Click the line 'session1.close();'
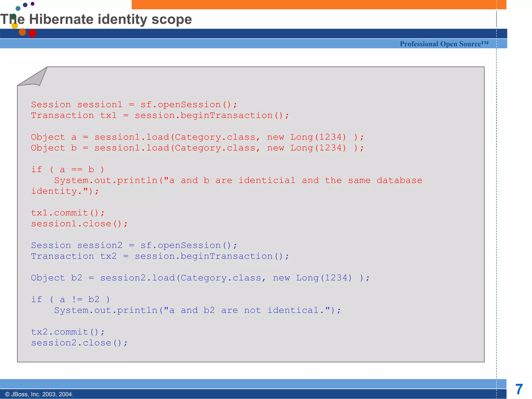This screenshot has width=532, height=399. coord(79,224)
